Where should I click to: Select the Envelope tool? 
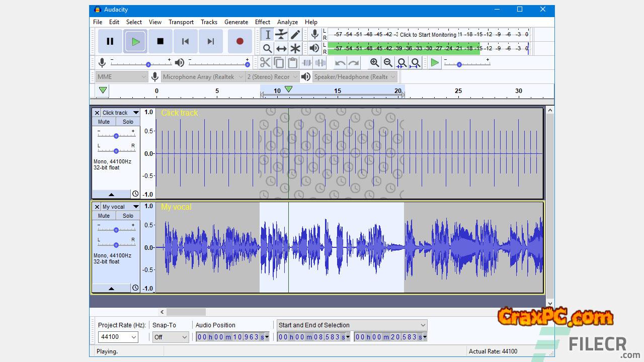281,34
